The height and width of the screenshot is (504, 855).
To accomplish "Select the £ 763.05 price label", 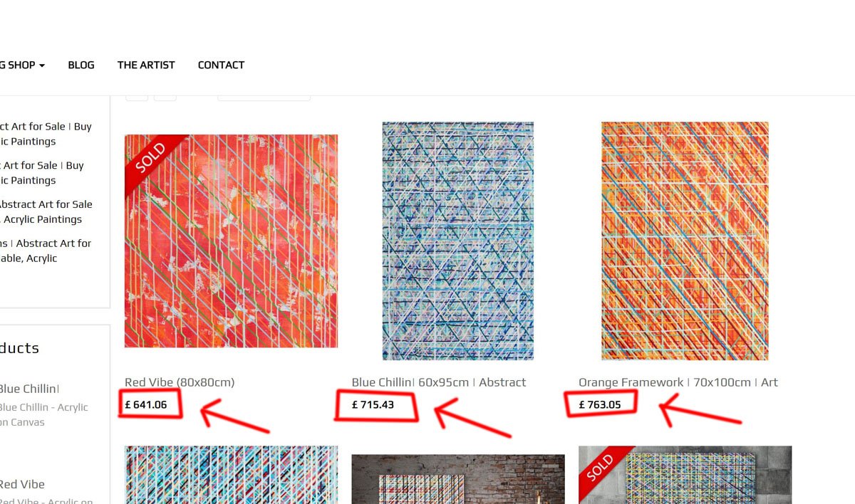I will pyautogui.click(x=600, y=405).
